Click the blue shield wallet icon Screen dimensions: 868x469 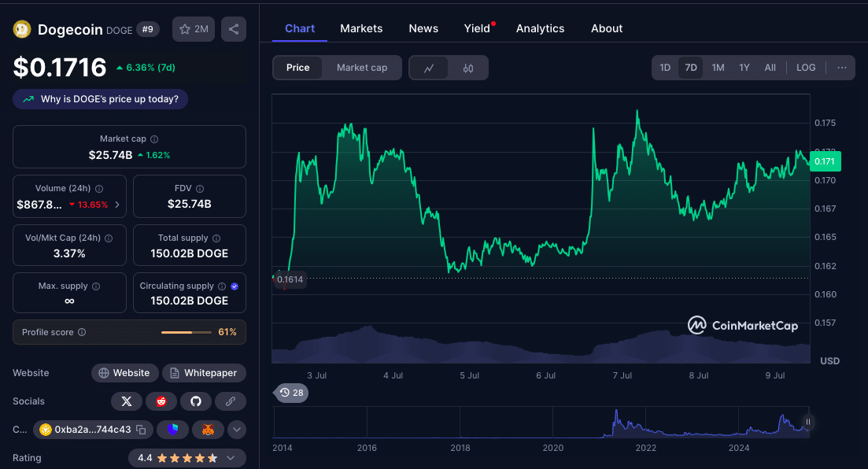(172, 430)
